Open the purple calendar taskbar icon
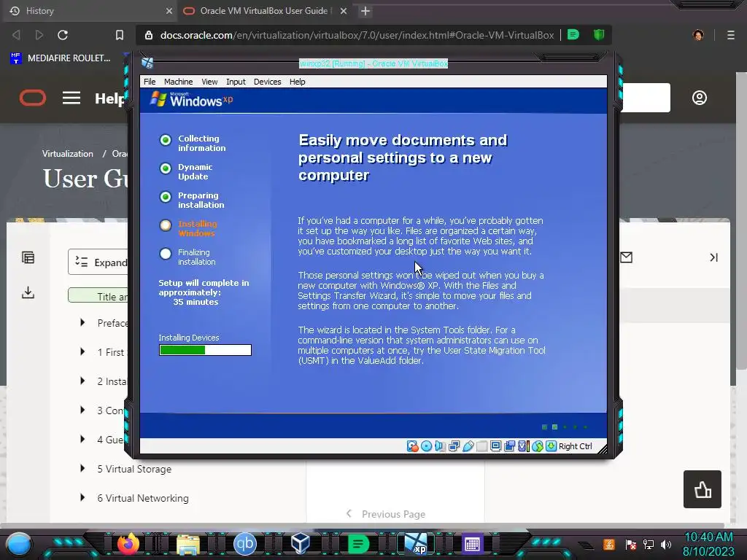 (472, 544)
